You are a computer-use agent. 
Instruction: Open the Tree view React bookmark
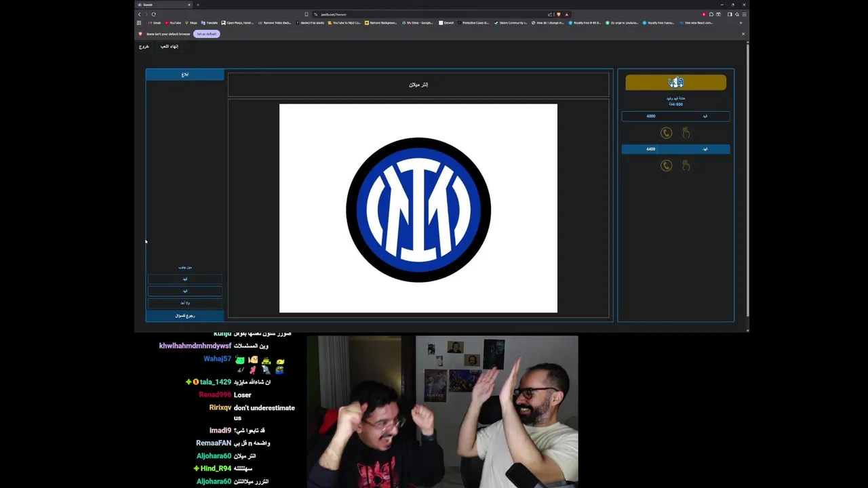click(x=695, y=23)
